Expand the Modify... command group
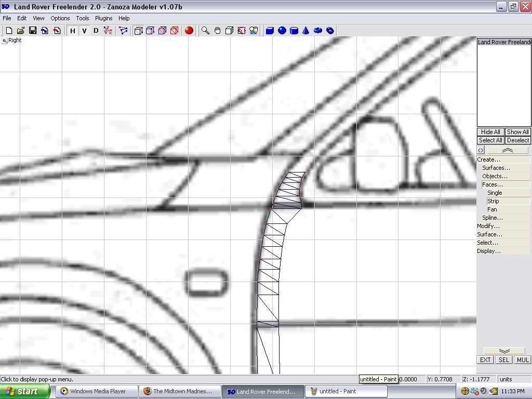 tap(488, 226)
